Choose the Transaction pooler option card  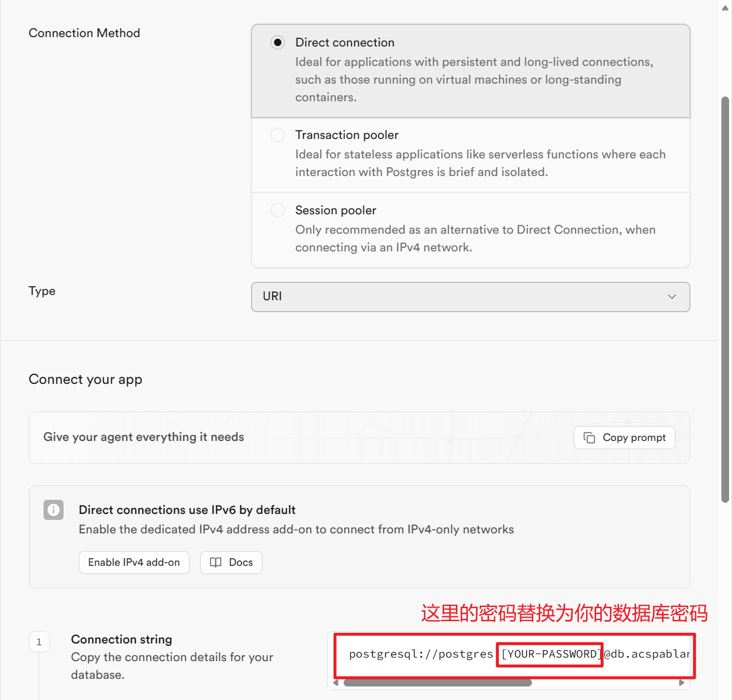[x=470, y=155]
